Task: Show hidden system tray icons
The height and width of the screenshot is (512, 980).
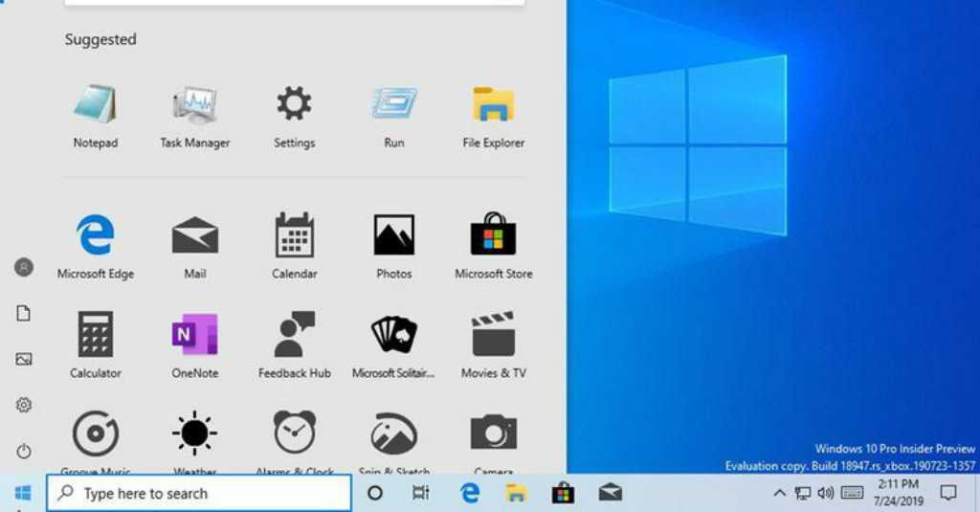Action: click(779, 493)
